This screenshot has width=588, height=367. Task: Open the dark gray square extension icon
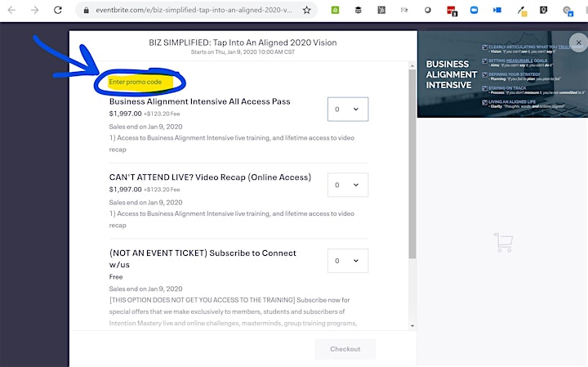tap(381, 10)
